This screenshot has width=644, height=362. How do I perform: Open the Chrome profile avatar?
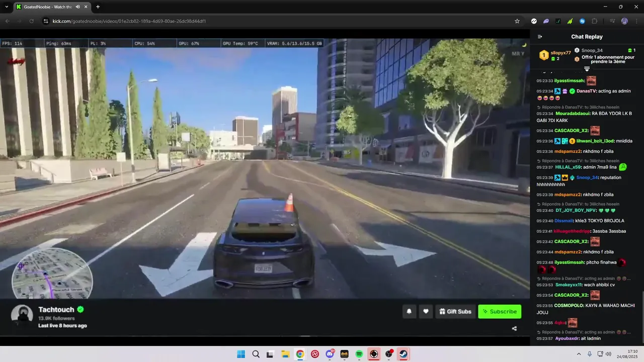point(624,21)
